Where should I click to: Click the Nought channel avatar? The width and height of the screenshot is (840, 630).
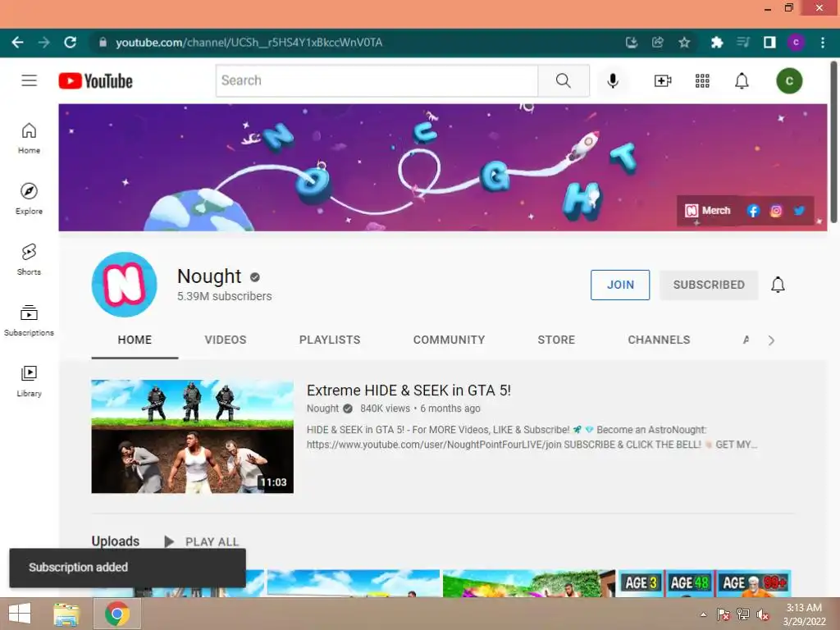[x=125, y=285]
